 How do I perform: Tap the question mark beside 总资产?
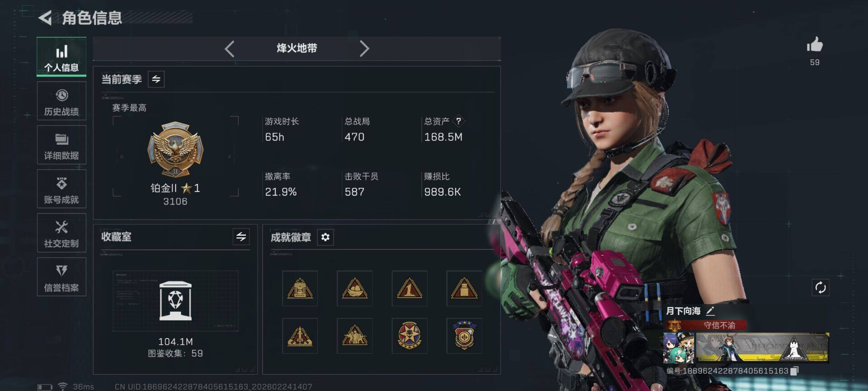[458, 121]
